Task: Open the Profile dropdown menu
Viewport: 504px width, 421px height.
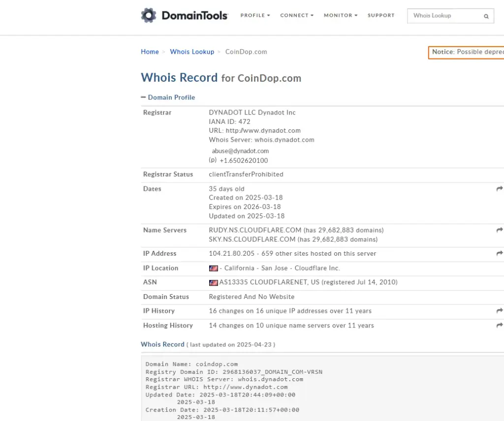Action: (255, 15)
